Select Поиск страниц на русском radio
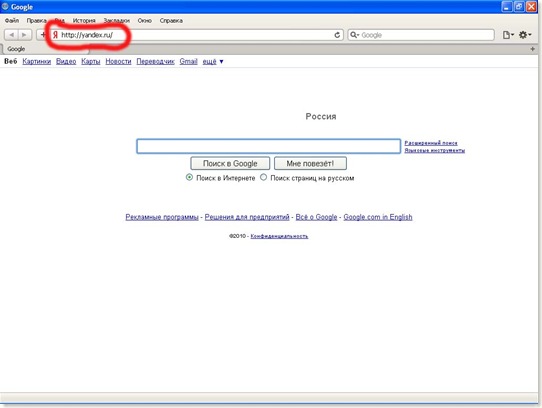542x408 pixels. pyautogui.click(x=263, y=177)
